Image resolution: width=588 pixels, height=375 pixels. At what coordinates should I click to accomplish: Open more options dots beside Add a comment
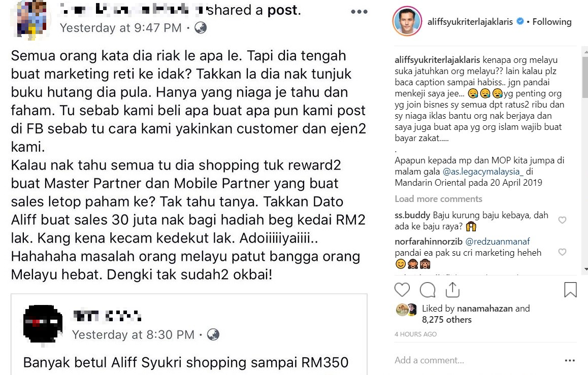[x=570, y=360]
